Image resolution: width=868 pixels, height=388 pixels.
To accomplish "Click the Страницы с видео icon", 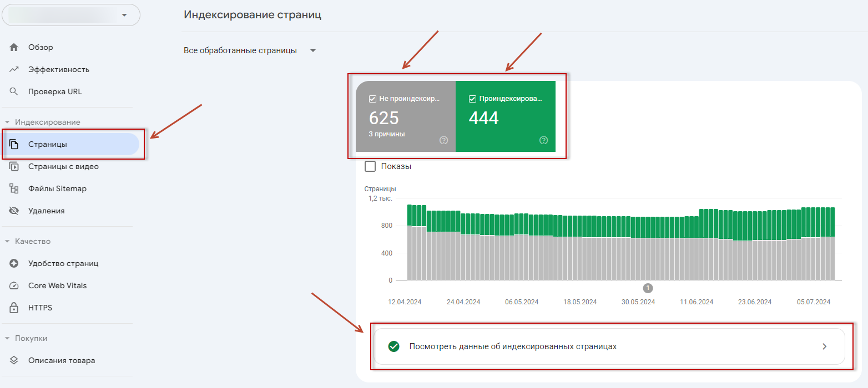I will click(x=14, y=166).
